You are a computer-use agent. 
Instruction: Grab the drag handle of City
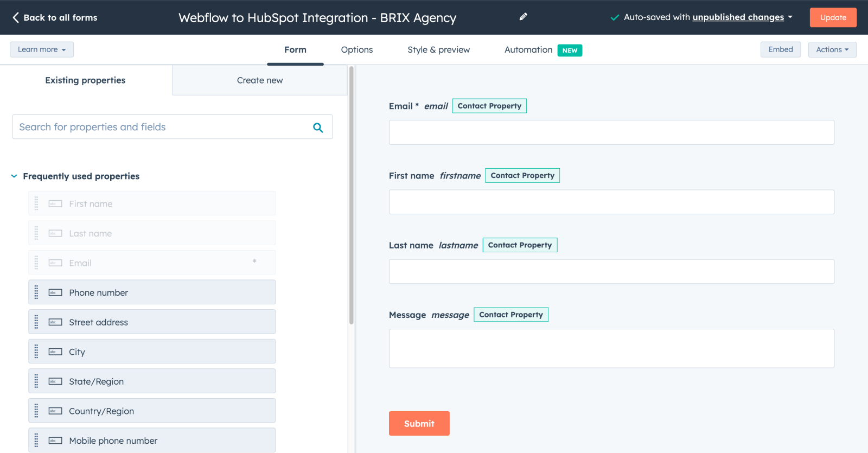pyautogui.click(x=36, y=352)
